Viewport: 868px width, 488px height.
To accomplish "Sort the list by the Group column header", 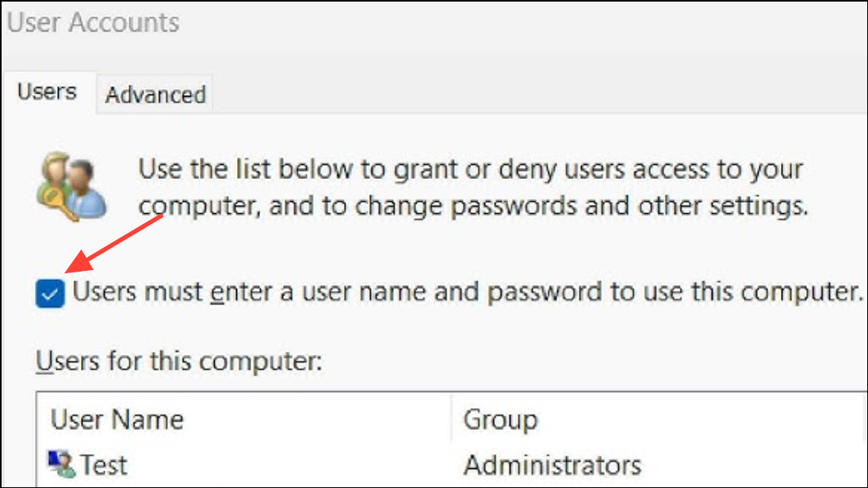I will [x=657, y=420].
